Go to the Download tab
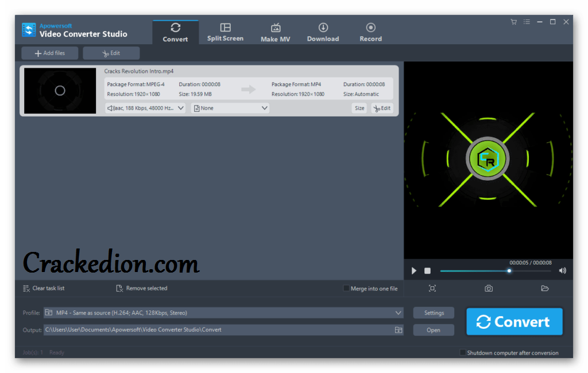588x373 pixels. 323,32
